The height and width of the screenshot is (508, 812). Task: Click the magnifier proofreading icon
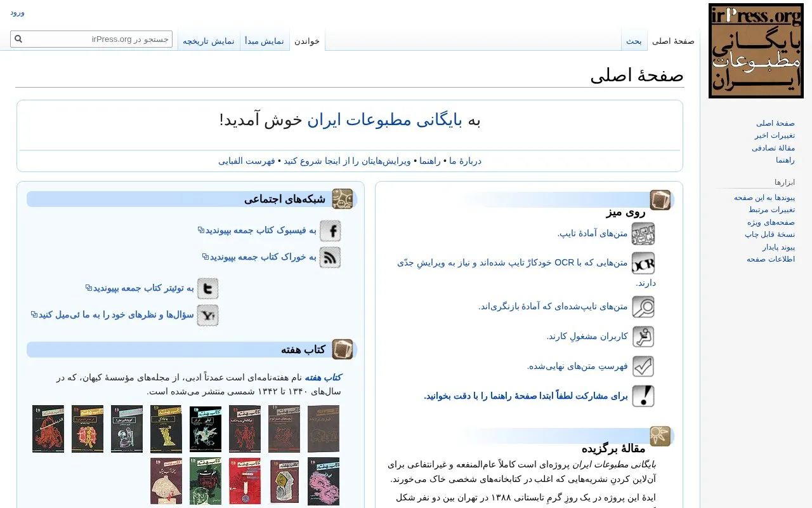643,307
